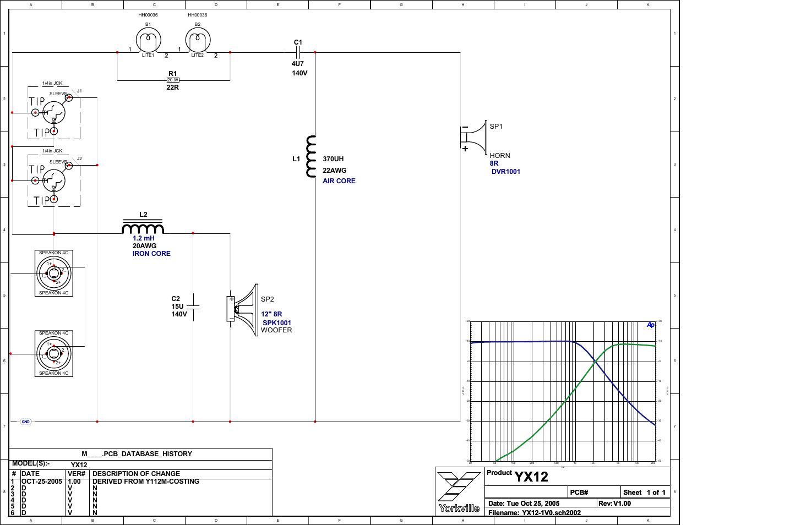Image resolution: width=812 pixels, height=525 pixels.
Task: Click the 4U7 capacitor value
Action: point(297,64)
